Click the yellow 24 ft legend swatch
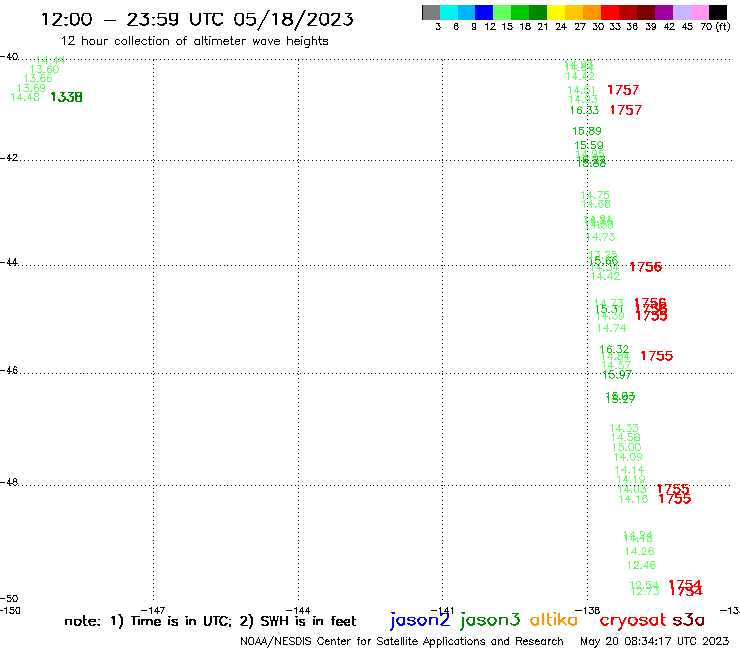The width and height of the screenshot is (740, 650). 556,12
